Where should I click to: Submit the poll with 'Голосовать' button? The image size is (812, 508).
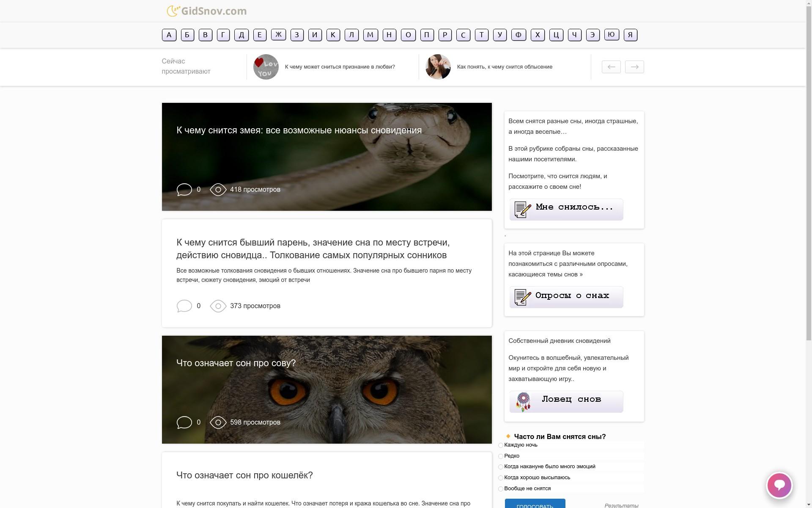point(535,504)
